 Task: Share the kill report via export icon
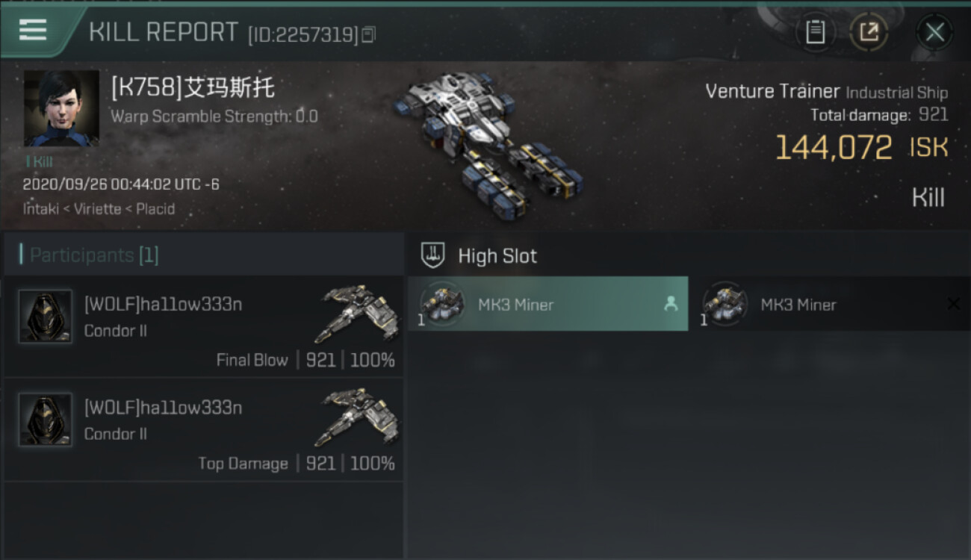click(x=869, y=32)
